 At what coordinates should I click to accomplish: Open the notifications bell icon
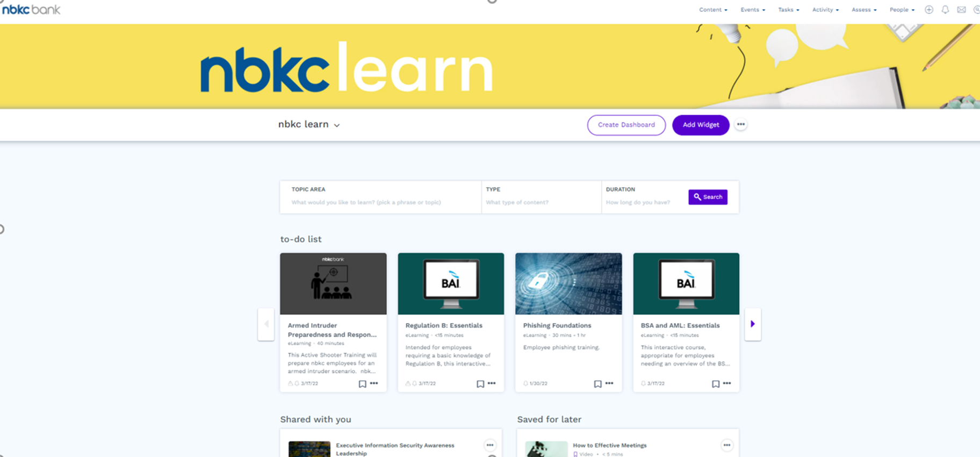click(945, 10)
